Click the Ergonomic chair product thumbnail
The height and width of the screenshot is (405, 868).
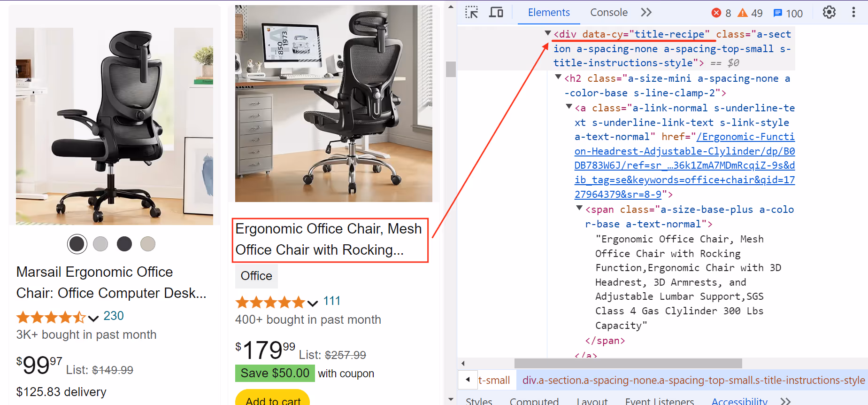pyautogui.click(x=334, y=104)
